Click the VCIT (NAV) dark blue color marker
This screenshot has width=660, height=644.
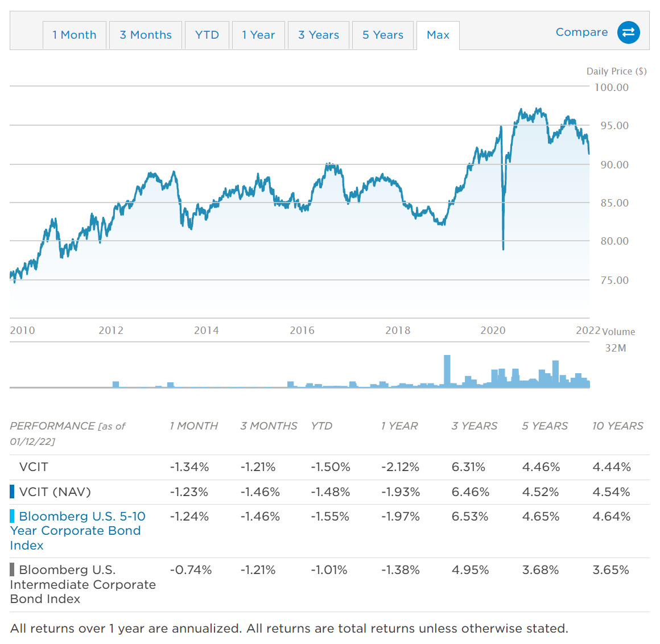click(x=12, y=492)
